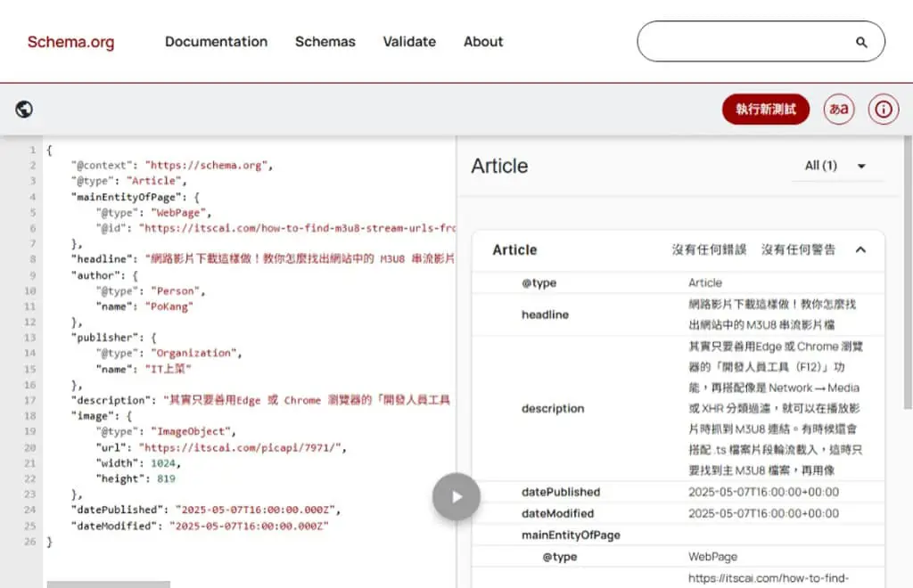This screenshot has height=588, width=913.
Task: Open the info circle icon
Action: click(884, 110)
